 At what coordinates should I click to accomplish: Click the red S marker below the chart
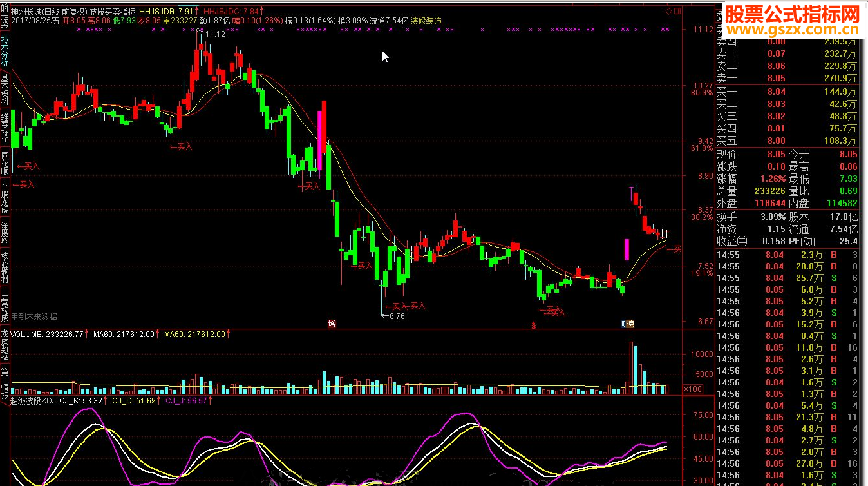534,325
